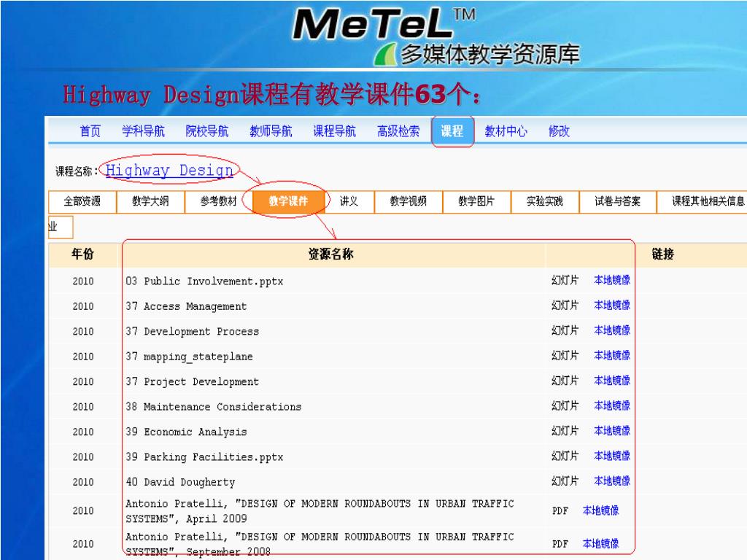Switch to the 全部资源 tab

point(82,201)
